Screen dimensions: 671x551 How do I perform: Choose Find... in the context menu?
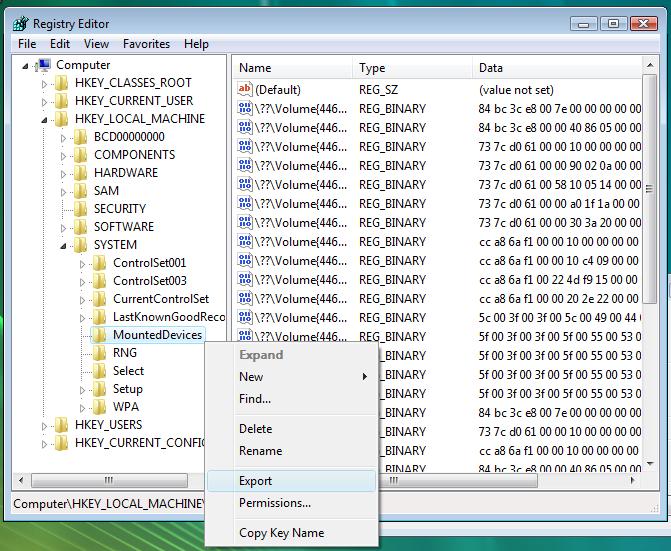click(x=291, y=399)
